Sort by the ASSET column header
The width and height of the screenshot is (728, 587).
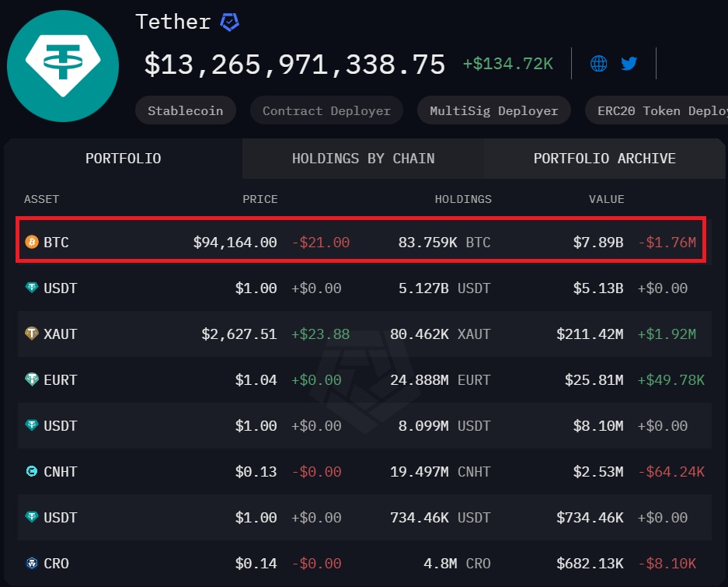coord(42,199)
